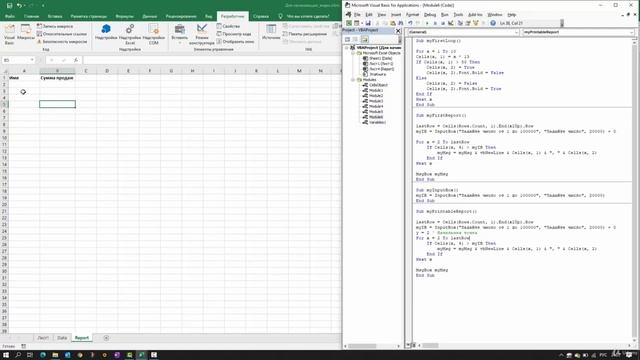This screenshot has height=360, width=640.
Task: Click Undo in the VBA editor toolbar
Action: 410,23
